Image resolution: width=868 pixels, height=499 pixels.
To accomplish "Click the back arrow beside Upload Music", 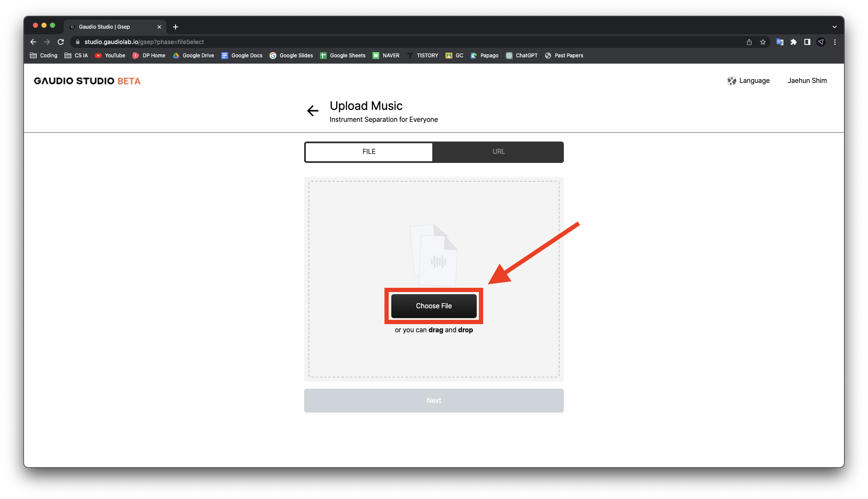I will pos(313,111).
